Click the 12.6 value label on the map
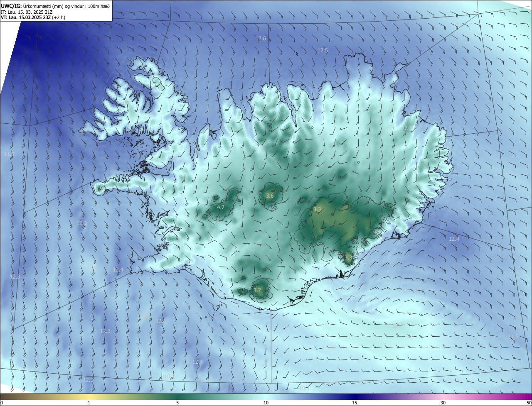The height and width of the screenshot is (406, 532). 261,39
